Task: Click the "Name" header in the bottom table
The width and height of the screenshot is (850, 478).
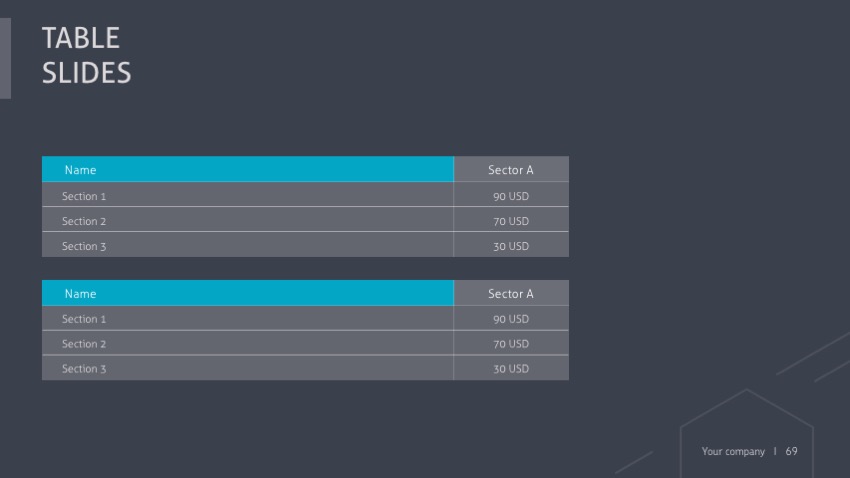Action: pyautogui.click(x=80, y=294)
